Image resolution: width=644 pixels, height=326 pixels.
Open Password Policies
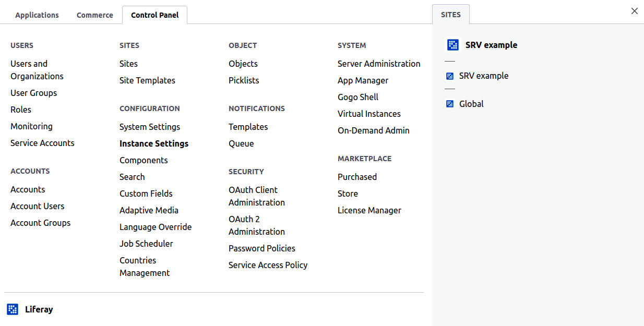[262, 248]
